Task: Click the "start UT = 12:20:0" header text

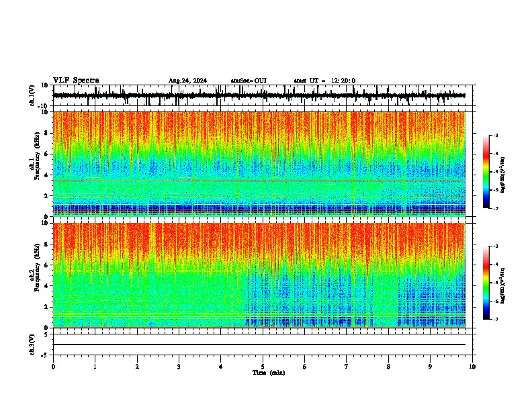Action: pyautogui.click(x=324, y=81)
